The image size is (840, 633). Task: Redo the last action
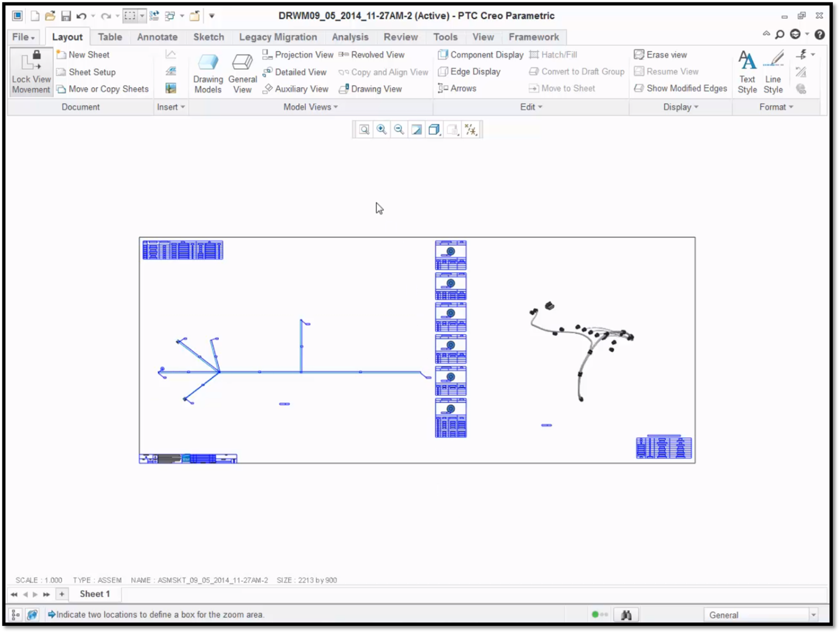[106, 16]
